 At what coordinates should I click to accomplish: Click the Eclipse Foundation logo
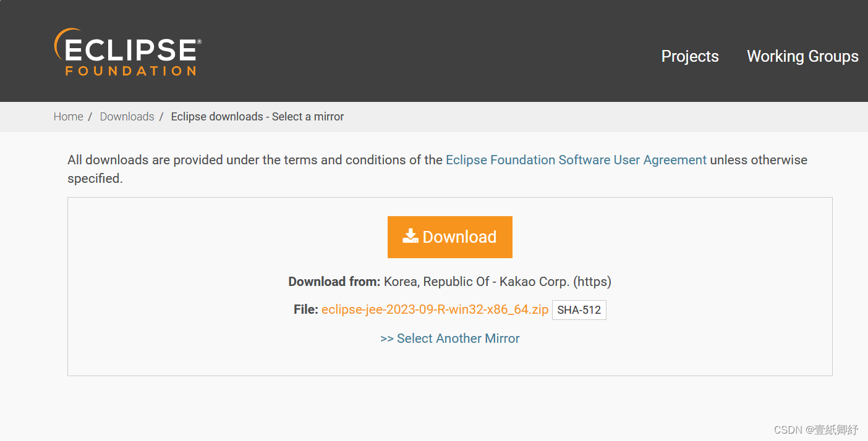[x=128, y=52]
